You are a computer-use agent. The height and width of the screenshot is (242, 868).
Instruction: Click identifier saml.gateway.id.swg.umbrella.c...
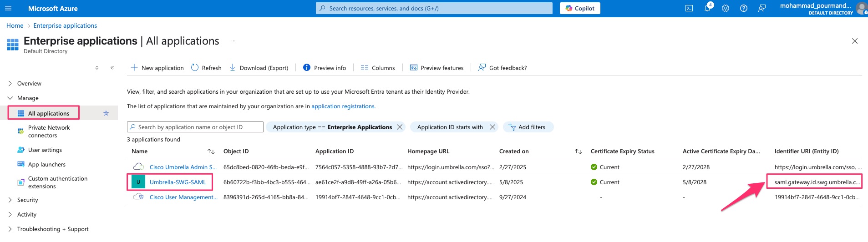coord(817,182)
